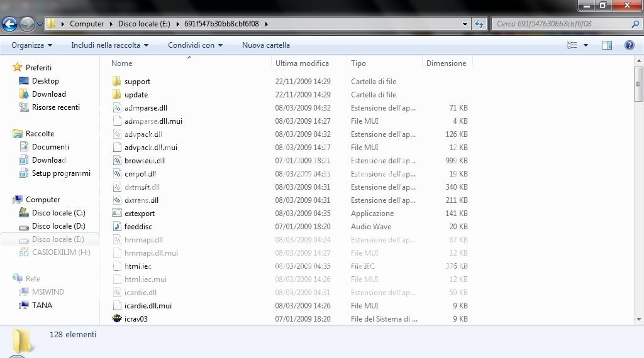Viewport: 644px width, 358px height.
Task: Expand the view options dropdown arrow
Action: click(x=586, y=45)
